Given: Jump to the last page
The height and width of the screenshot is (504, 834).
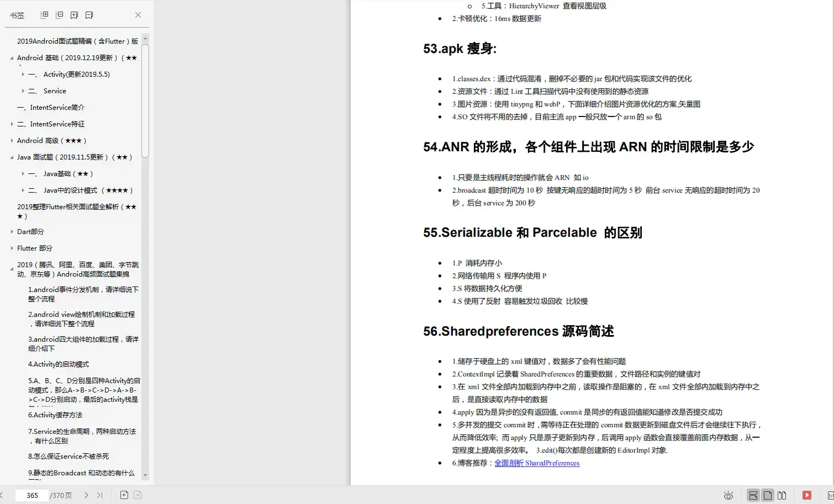Looking at the screenshot, I should [x=100, y=495].
